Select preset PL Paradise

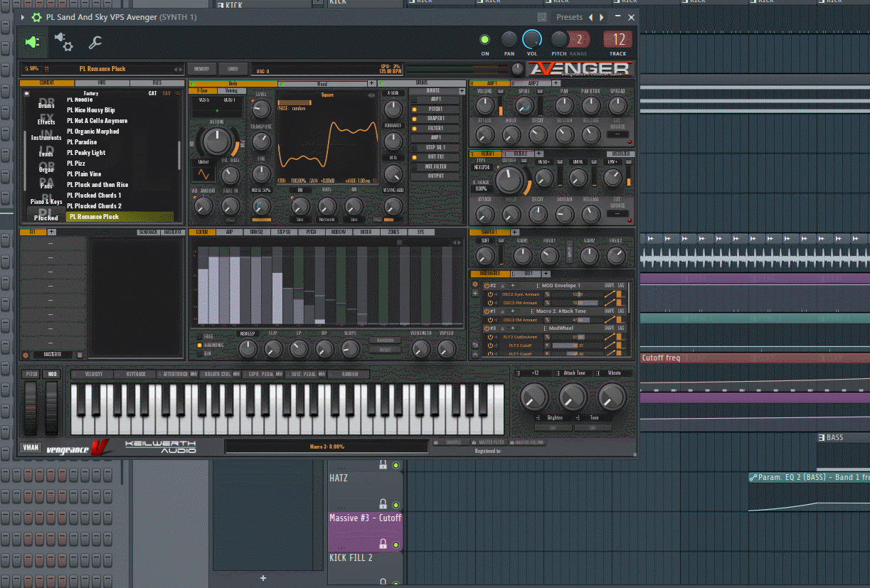(x=82, y=142)
